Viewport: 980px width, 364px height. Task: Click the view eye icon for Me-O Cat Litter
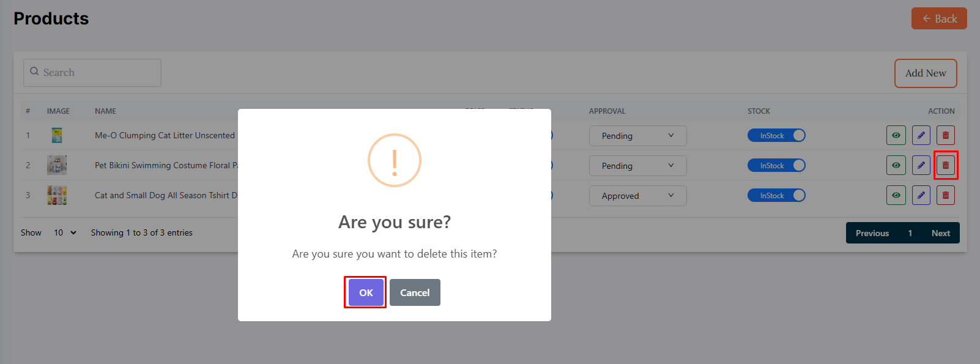(x=896, y=135)
